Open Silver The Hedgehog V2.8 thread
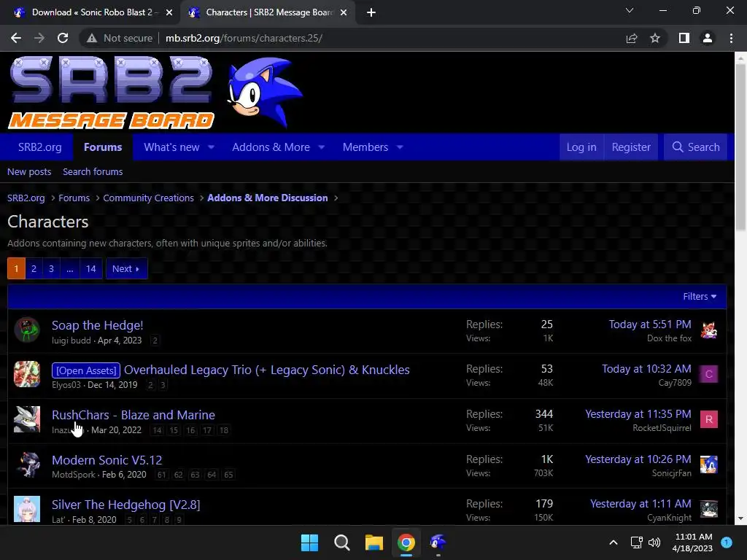 coord(125,505)
